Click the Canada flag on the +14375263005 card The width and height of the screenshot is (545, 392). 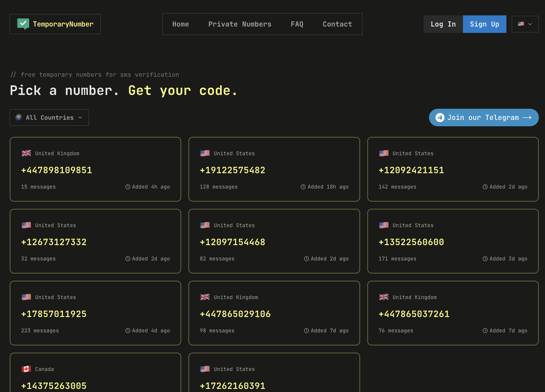(26, 369)
